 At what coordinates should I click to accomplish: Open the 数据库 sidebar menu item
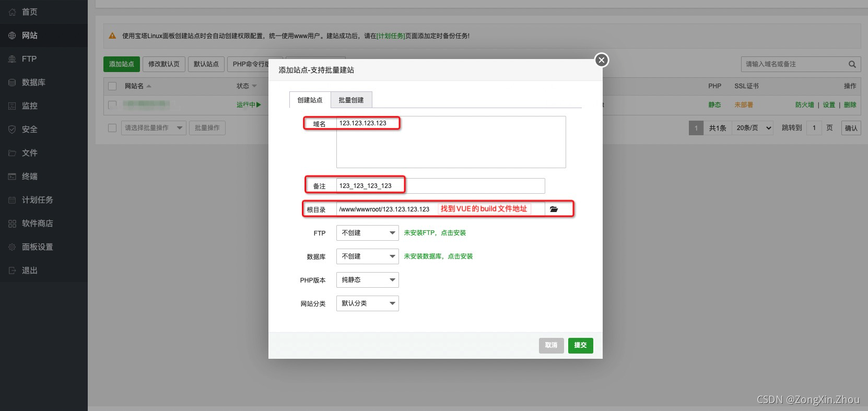coord(44,83)
